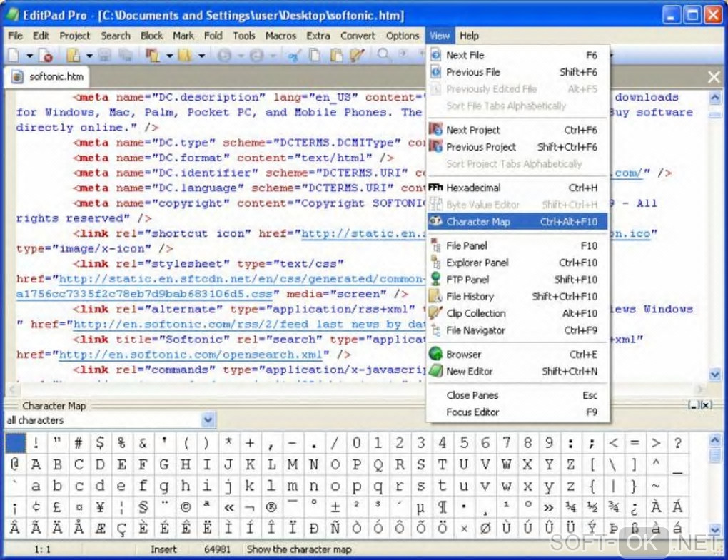Viewport: 728px width, 560px height.
Task: Click the New Editor green icon
Action: pyautogui.click(x=435, y=371)
